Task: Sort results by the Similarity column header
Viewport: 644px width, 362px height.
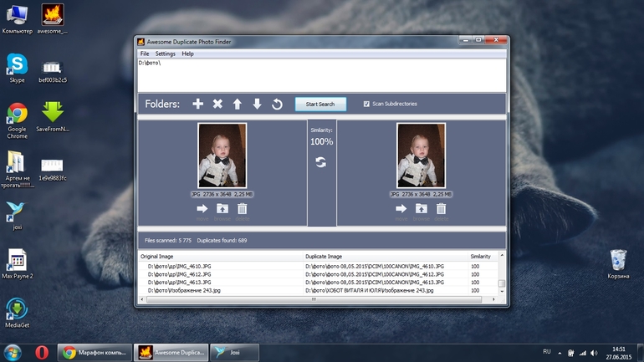Action: click(x=481, y=256)
